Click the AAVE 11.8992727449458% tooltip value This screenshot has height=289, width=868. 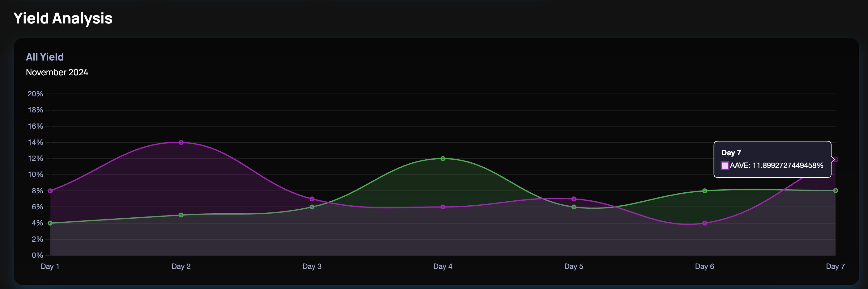[x=777, y=165]
